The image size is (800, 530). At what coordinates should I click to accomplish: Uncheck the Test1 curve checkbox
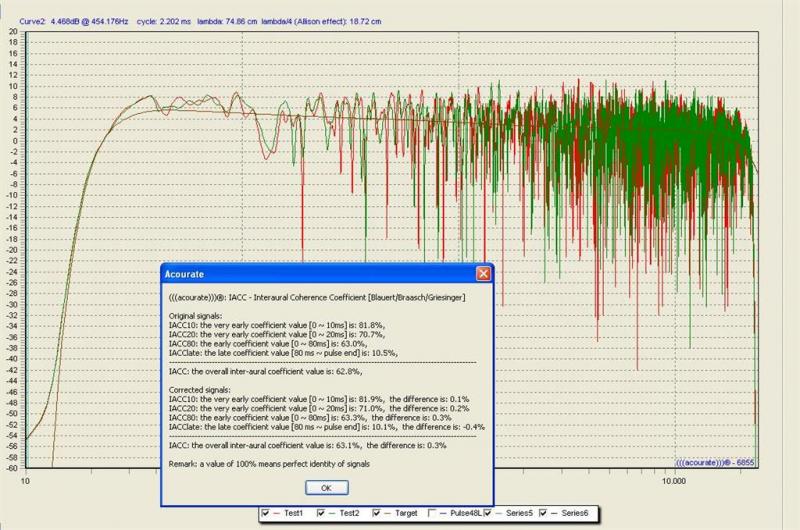(x=264, y=513)
